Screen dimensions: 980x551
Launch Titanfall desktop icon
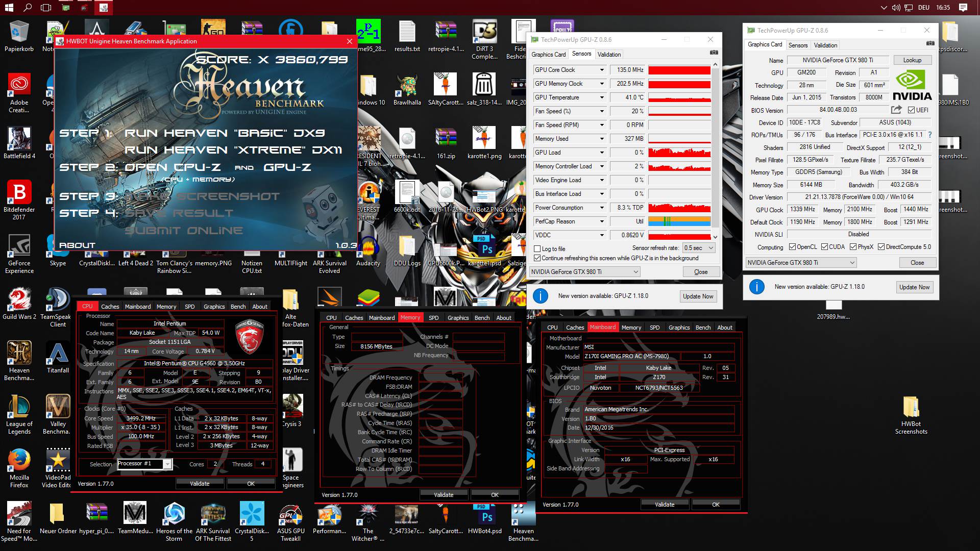pos(58,357)
